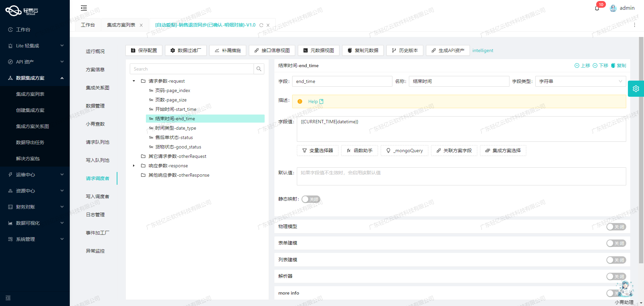Click the orange info icon in description
Image resolution: width=644 pixels, height=306 pixels.
pyautogui.click(x=300, y=101)
